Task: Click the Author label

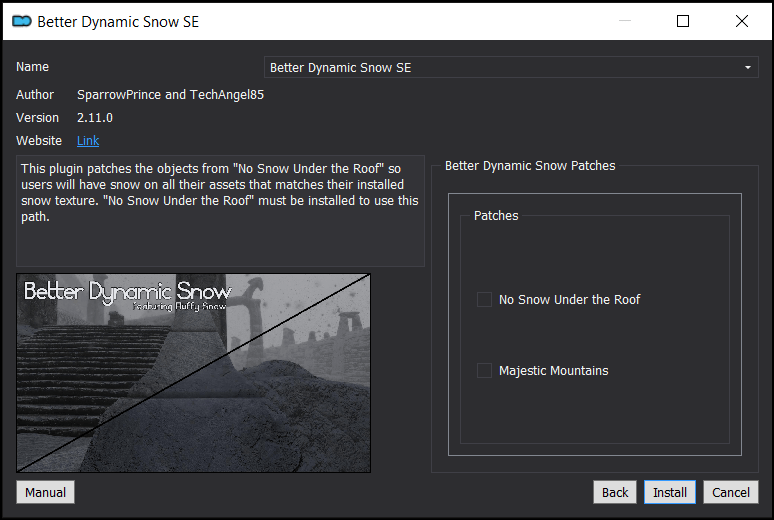Action: coord(35,94)
